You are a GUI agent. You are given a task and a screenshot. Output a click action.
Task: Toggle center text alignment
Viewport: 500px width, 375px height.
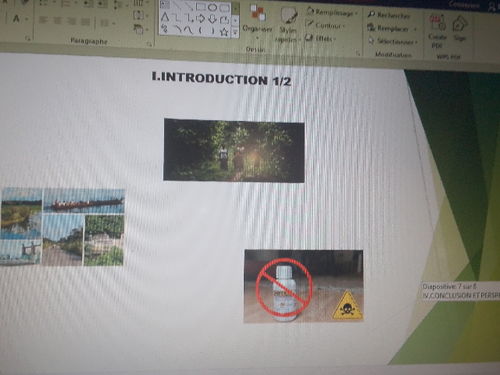tap(57, 21)
